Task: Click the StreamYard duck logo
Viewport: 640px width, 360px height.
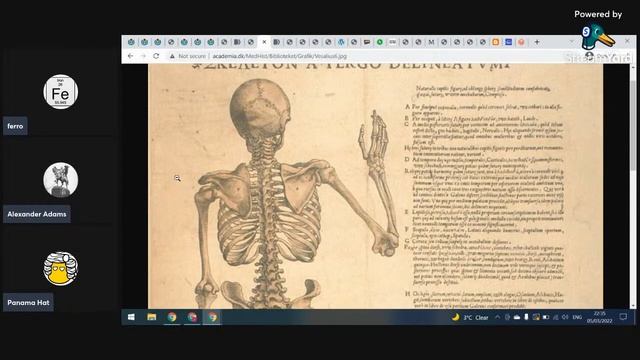Action: tap(598, 37)
